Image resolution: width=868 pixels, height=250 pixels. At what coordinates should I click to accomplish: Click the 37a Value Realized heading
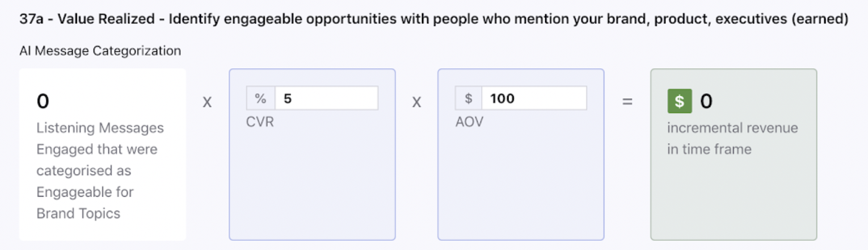[434, 19]
